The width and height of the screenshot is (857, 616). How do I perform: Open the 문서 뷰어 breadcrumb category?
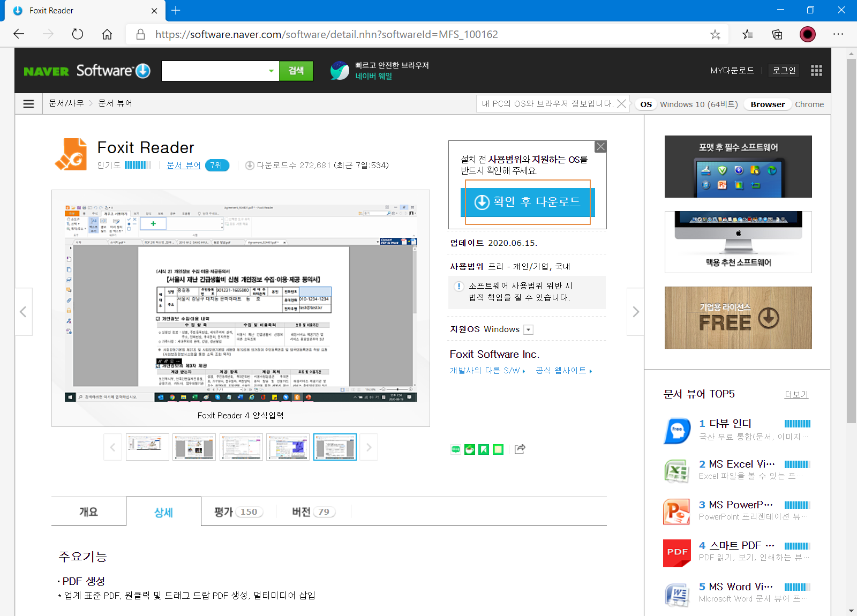pos(115,103)
